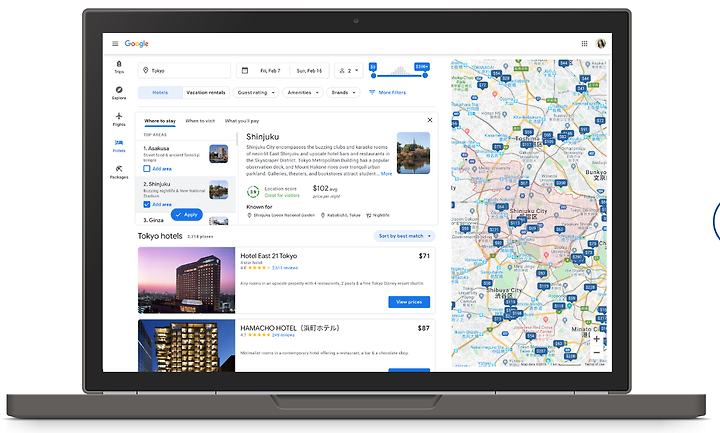Open Hotel East 21 Tokyo title
This screenshot has height=433, width=720.
click(x=269, y=256)
